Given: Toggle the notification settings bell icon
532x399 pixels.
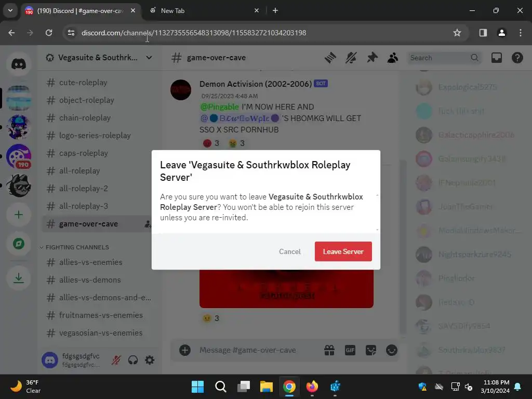Looking at the screenshot, I should tap(351, 58).
